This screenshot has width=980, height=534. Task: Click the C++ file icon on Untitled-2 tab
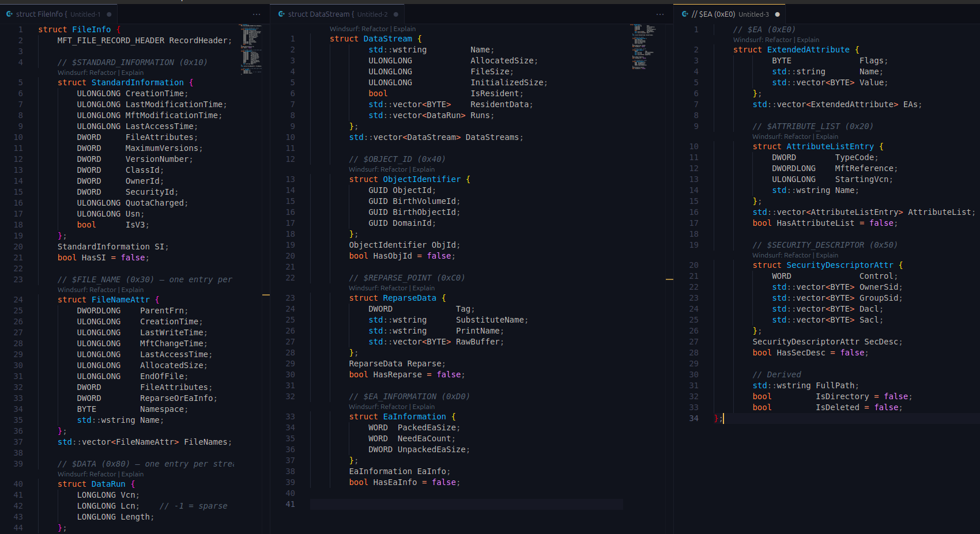click(x=281, y=14)
